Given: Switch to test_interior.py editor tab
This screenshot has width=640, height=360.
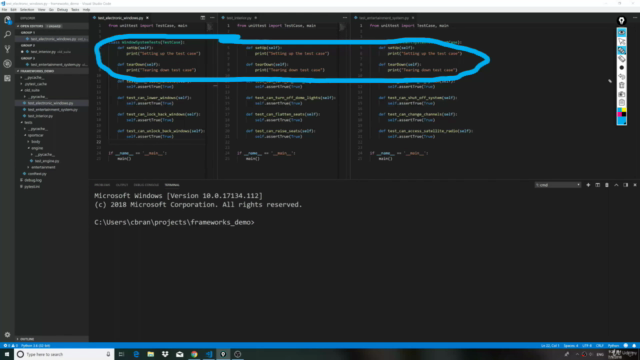Looking at the screenshot, I should (239, 18).
